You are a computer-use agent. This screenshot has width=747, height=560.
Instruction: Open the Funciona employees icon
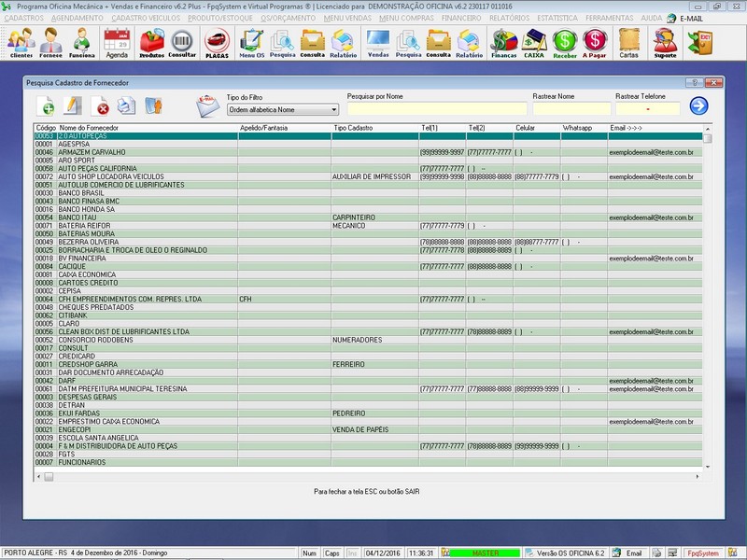click(x=82, y=43)
